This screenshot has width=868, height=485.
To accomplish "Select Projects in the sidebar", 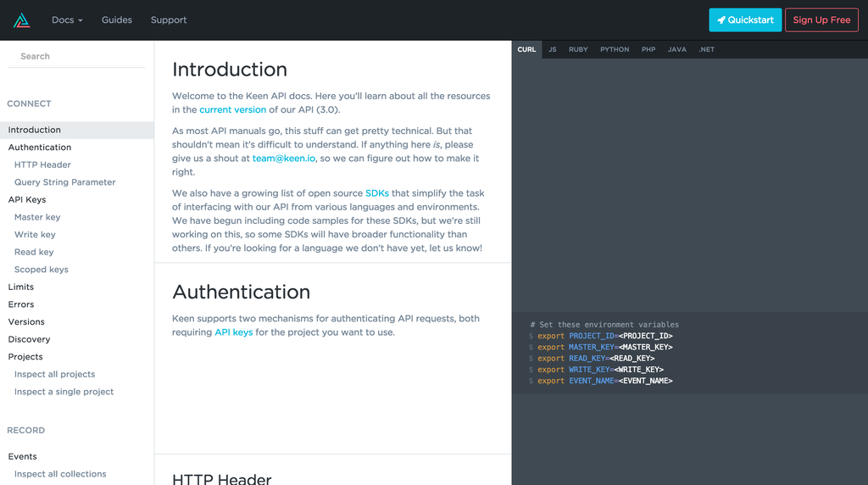I will tap(25, 357).
